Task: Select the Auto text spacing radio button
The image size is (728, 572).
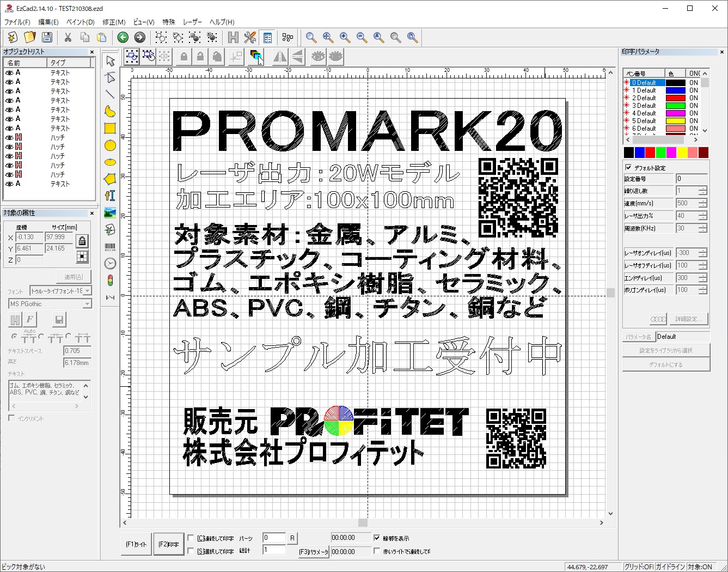Action: [14, 337]
